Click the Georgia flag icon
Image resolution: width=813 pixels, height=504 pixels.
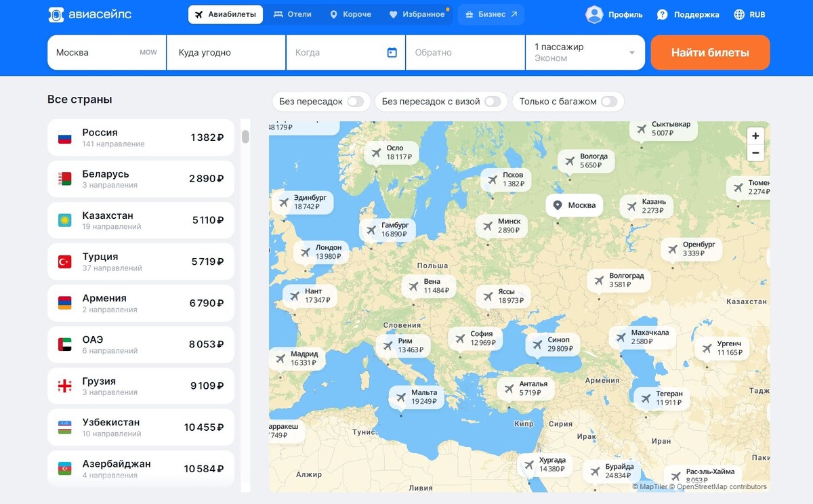pyautogui.click(x=64, y=385)
